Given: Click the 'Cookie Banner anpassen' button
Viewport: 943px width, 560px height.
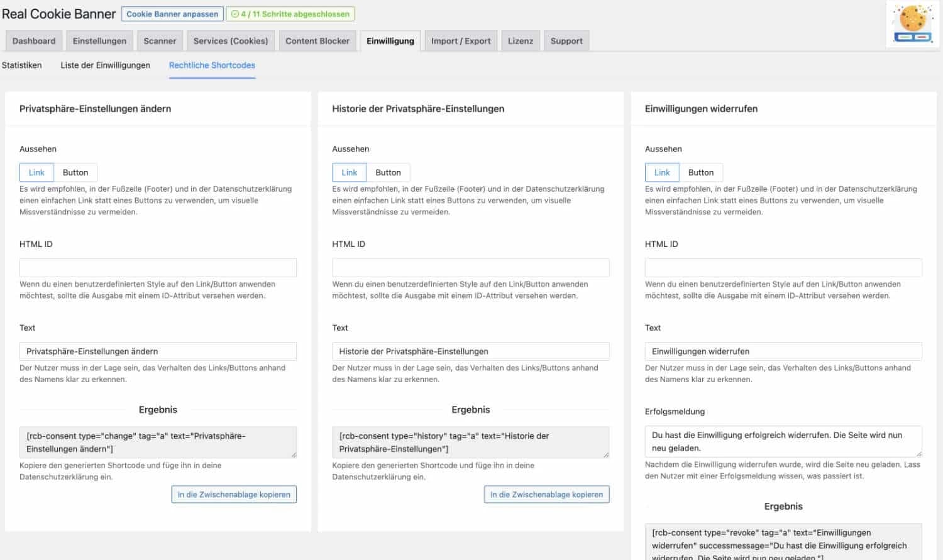Looking at the screenshot, I should coord(172,14).
